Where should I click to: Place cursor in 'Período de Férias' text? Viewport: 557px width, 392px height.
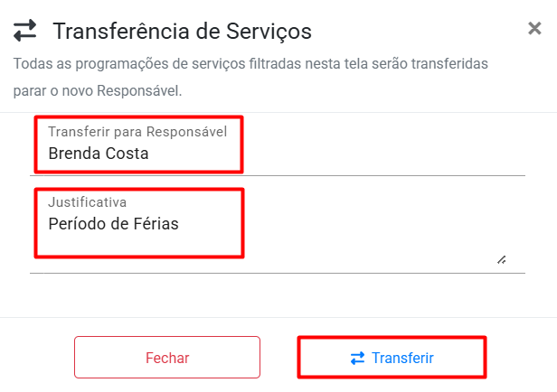[x=113, y=224]
